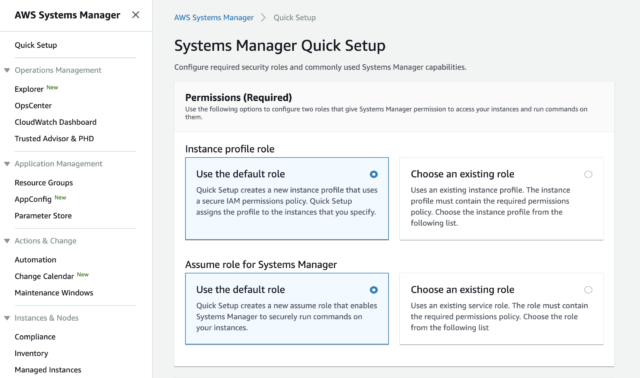This screenshot has width=640, height=378.
Task: Click the Quick Setup breadcrumb text
Action: tap(295, 18)
